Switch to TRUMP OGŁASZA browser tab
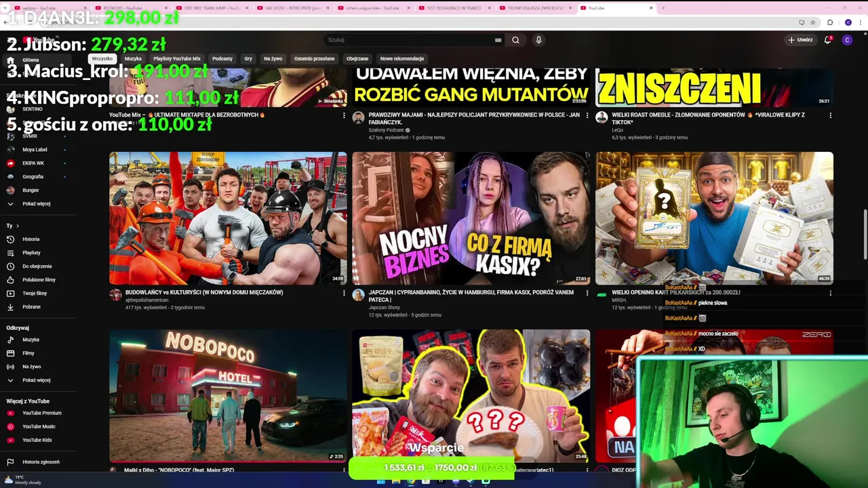 534,8
